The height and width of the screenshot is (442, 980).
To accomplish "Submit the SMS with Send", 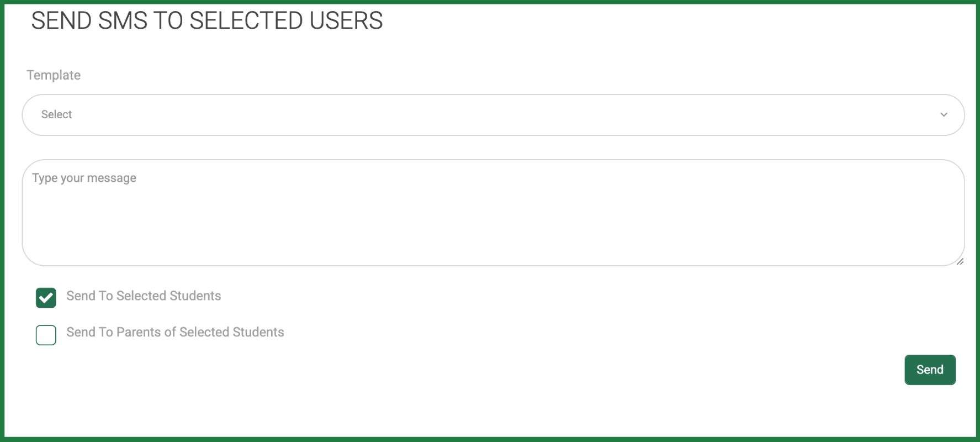I will (x=930, y=370).
